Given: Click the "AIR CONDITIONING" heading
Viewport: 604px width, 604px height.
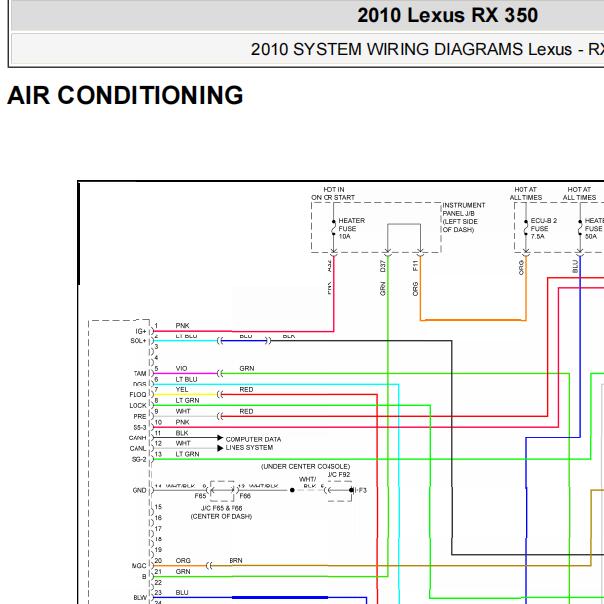Looking at the screenshot, I should tap(125, 95).
